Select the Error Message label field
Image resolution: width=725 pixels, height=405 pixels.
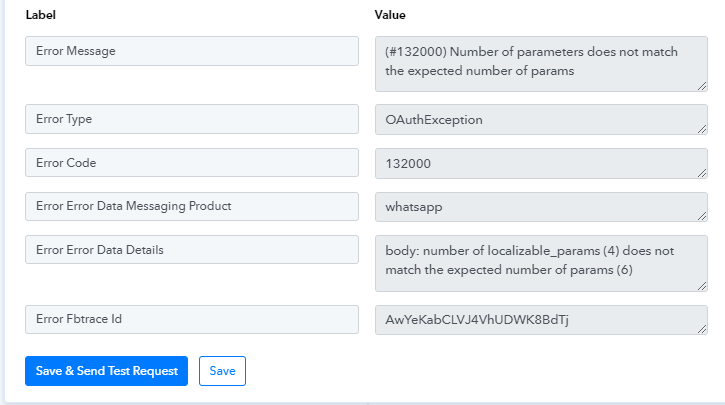[191, 51]
